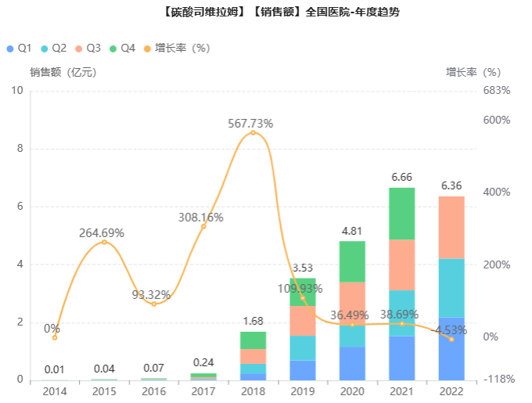Click the 93.32% line marker for 2016

[154, 304]
